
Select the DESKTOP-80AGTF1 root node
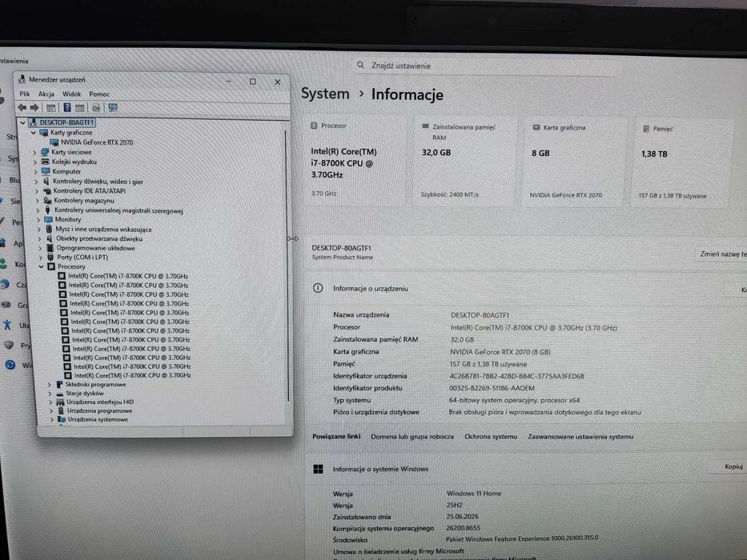pyautogui.click(x=66, y=122)
